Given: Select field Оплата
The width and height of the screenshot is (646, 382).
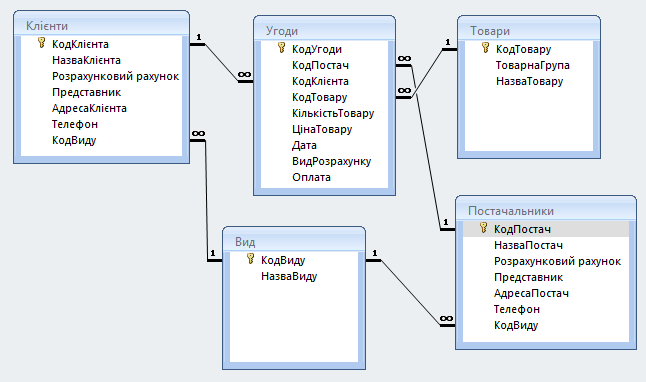Looking at the screenshot, I should pos(311,177).
